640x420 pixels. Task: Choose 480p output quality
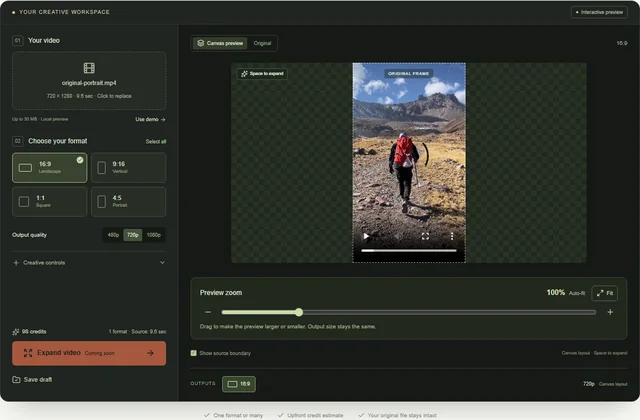tap(113, 235)
